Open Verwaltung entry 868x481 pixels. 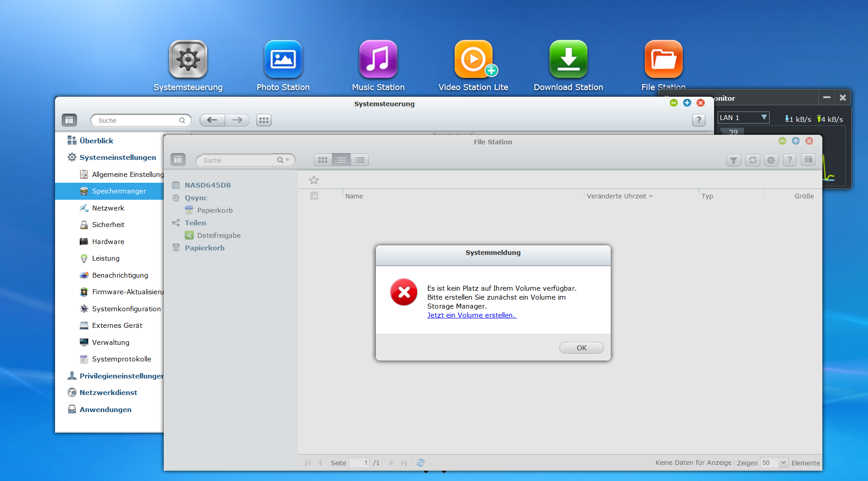click(x=111, y=342)
